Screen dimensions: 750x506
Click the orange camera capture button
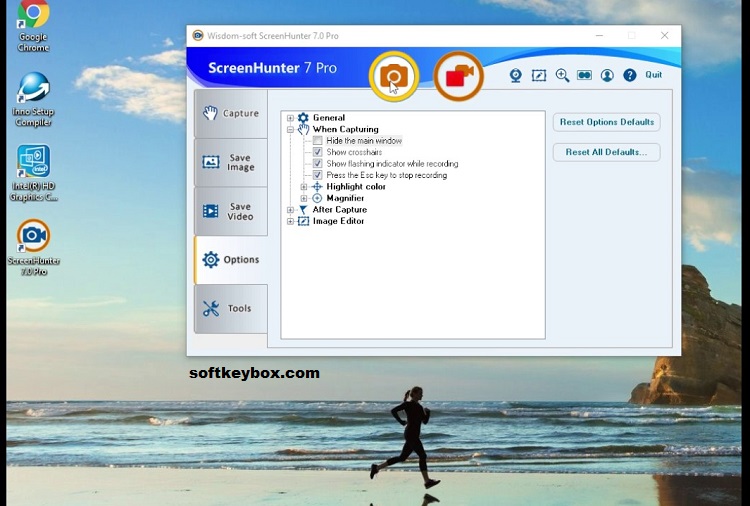click(394, 77)
